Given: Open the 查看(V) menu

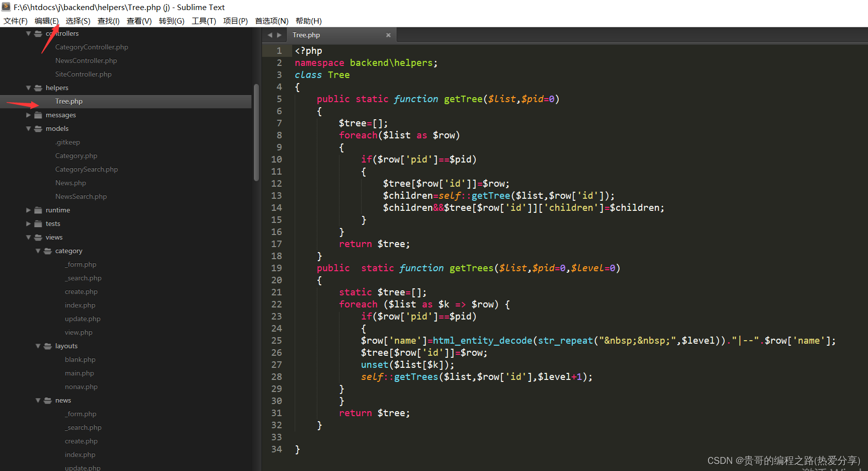Looking at the screenshot, I should click(x=139, y=21).
